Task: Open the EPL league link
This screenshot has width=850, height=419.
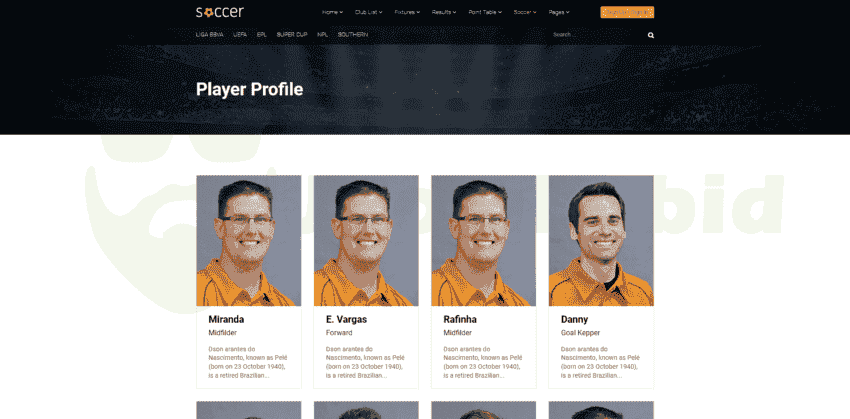Action: click(262, 35)
